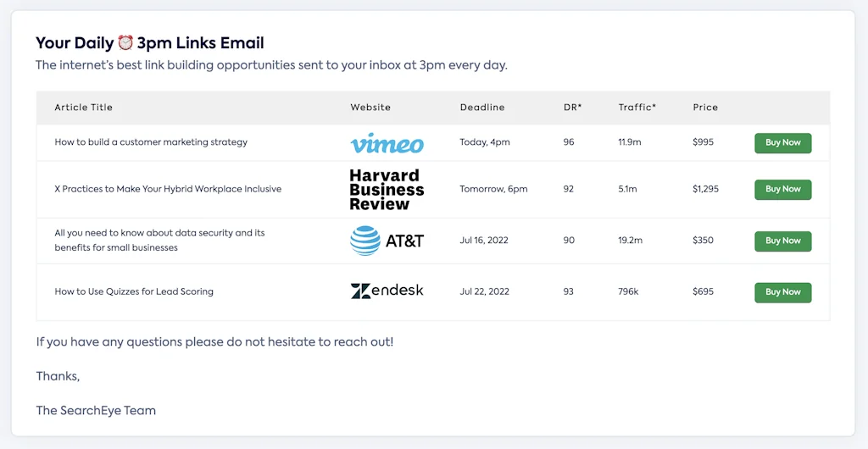Screen dimensions: 868x449
Task: Purchase the AT&T data security link
Action: [x=782, y=241]
